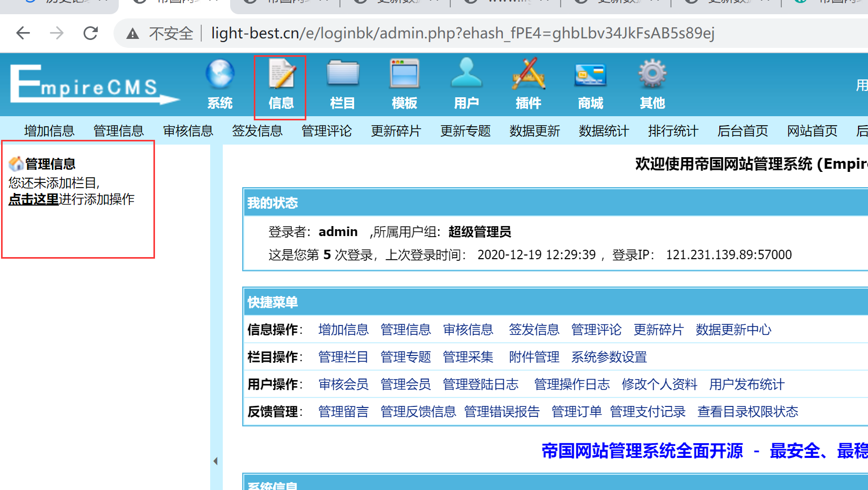Open 增加信息 in the submenu bar
Screen dimensions: 868x490
tap(49, 131)
